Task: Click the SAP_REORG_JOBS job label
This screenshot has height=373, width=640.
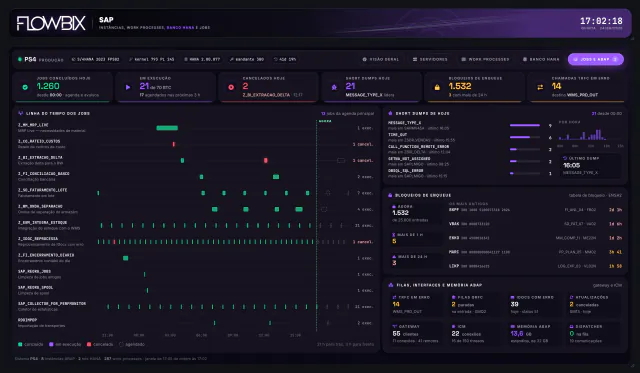Action: pos(34,271)
